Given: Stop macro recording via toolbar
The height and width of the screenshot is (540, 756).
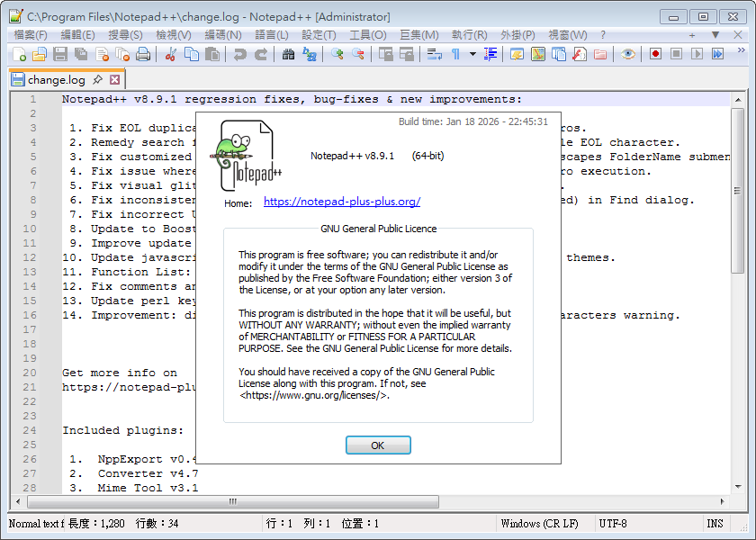Looking at the screenshot, I should click(x=677, y=54).
